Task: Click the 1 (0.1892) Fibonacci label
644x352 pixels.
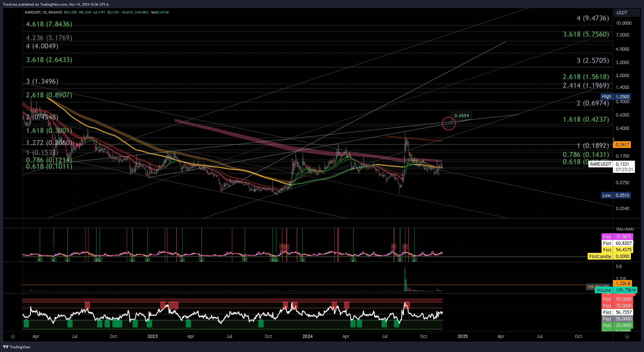Action: click(x=593, y=145)
